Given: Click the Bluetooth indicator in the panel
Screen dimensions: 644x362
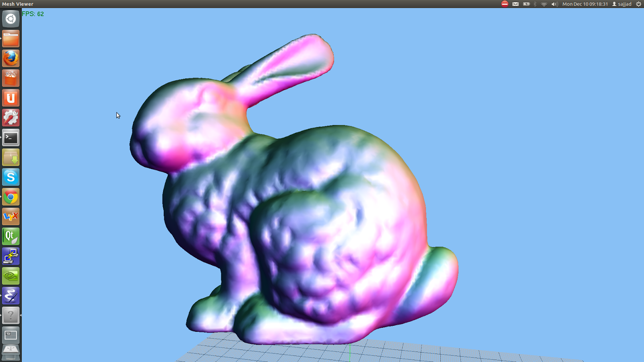Looking at the screenshot, I should 535,4.
